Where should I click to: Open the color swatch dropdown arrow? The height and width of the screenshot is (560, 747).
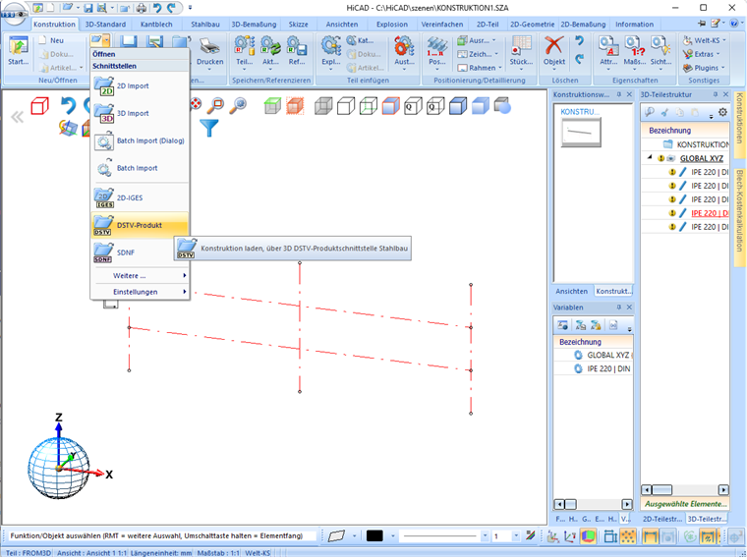(392, 536)
